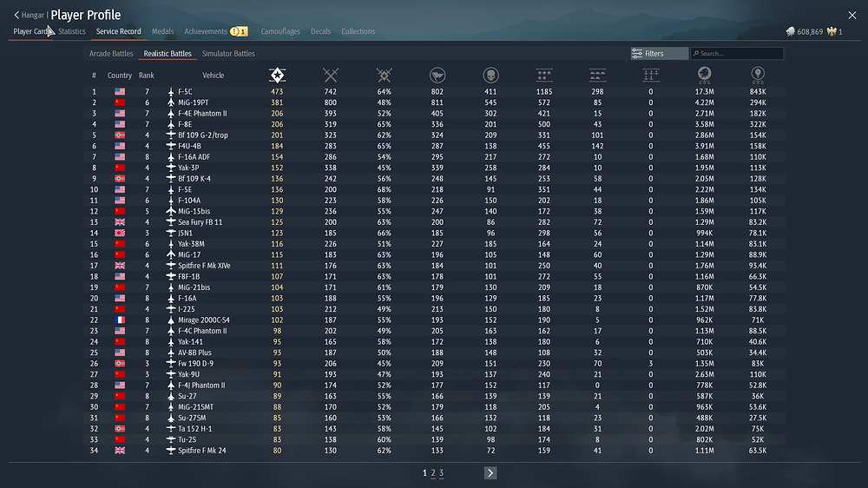
Task: Open page 2 of service record
Action: coord(433,473)
